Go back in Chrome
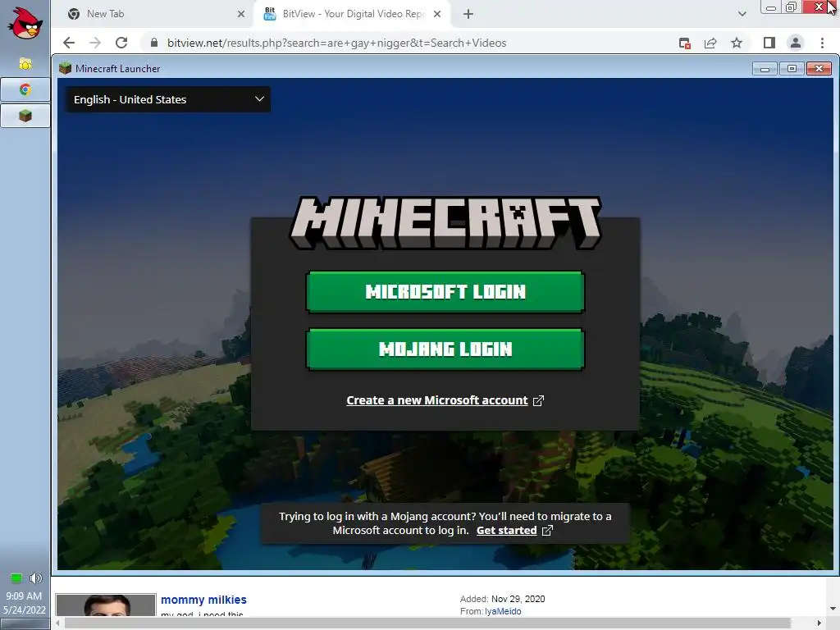840x630 pixels. [69, 43]
